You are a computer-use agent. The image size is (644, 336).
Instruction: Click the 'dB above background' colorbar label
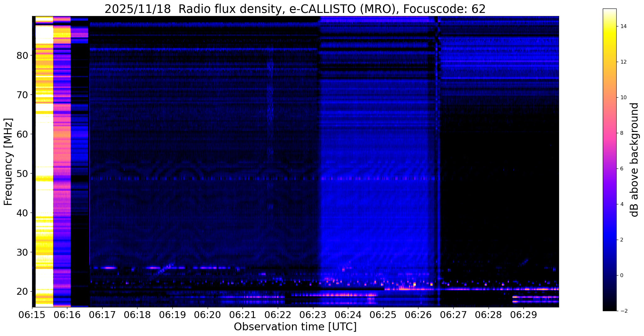(x=634, y=160)
